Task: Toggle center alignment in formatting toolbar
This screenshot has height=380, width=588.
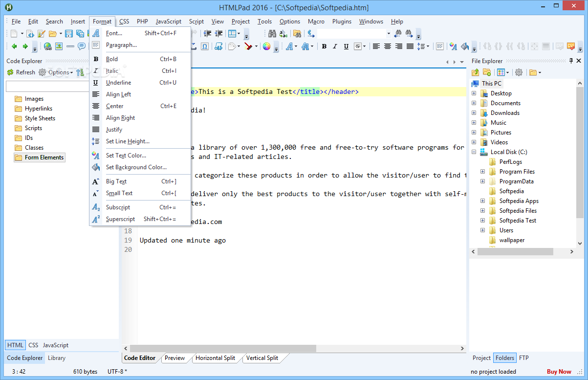Action: tap(388, 46)
